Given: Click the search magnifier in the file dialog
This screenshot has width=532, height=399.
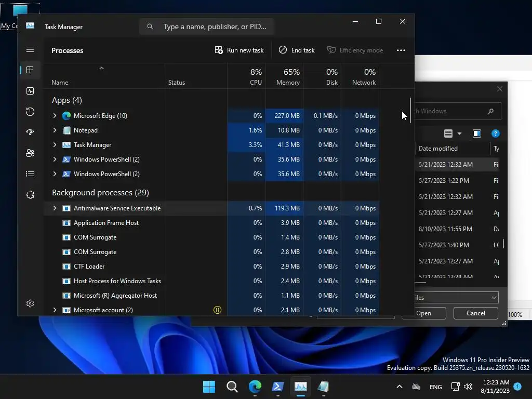Looking at the screenshot, I should (x=490, y=111).
